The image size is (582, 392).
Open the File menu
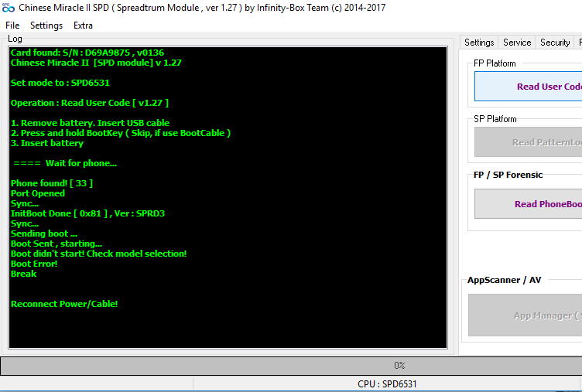[12, 26]
